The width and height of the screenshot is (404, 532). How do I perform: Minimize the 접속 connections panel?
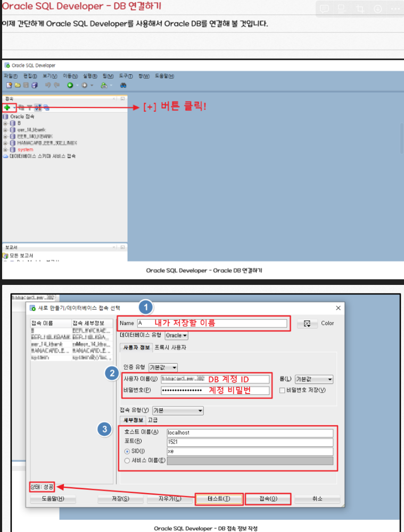point(122,99)
